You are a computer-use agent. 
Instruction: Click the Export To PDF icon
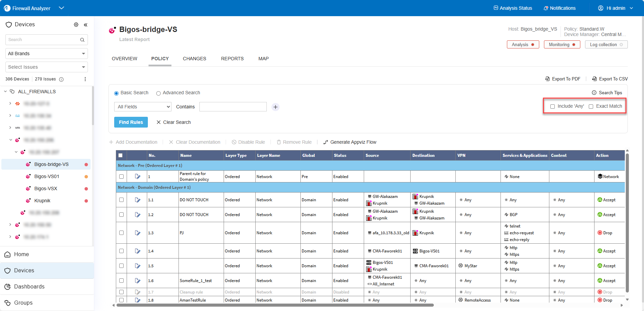pyautogui.click(x=547, y=79)
